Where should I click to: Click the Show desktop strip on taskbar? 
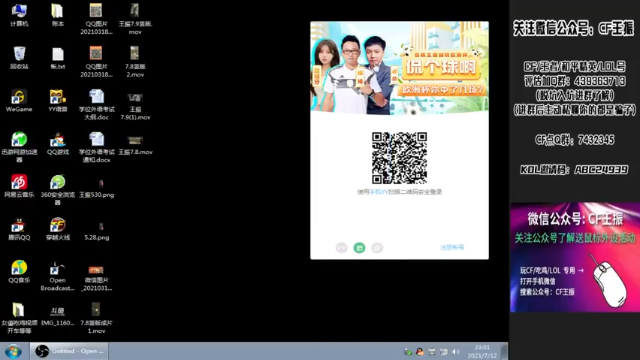pyautogui.click(x=504, y=351)
